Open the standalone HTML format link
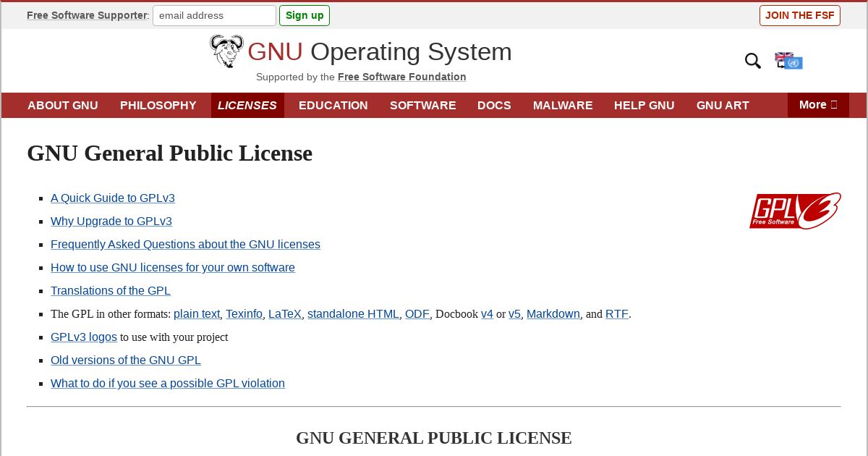Screen dimensions: 868x456 (x=353, y=314)
